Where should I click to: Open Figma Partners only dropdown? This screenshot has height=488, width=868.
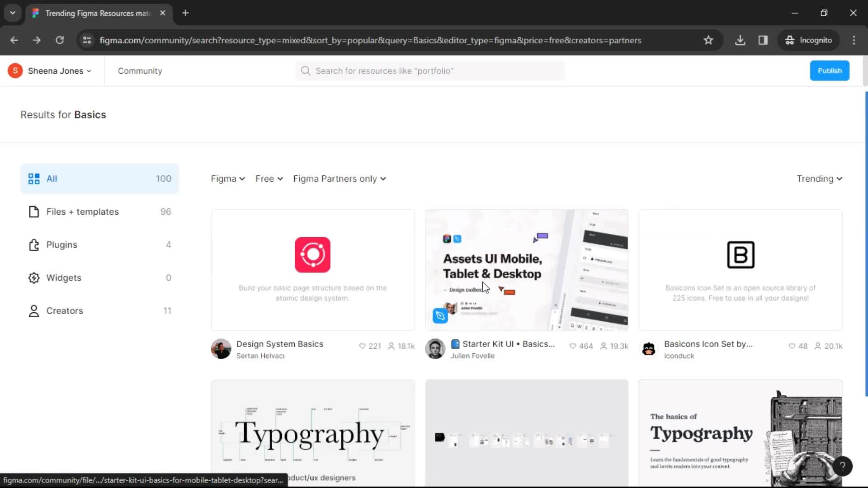tap(340, 178)
